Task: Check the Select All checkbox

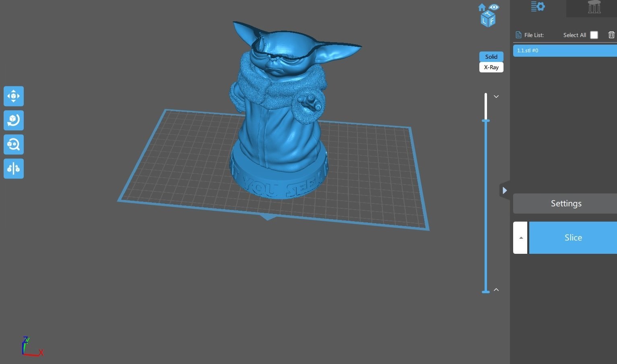Action: 594,35
